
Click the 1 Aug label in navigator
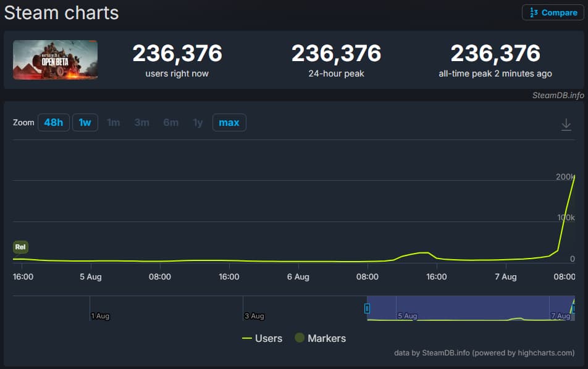coord(100,316)
